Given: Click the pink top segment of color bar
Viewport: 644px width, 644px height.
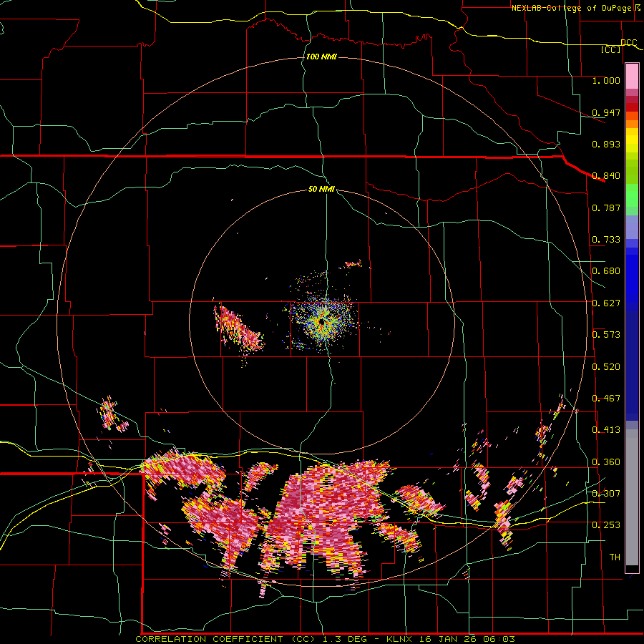Looking at the screenshot, I should point(632,76).
